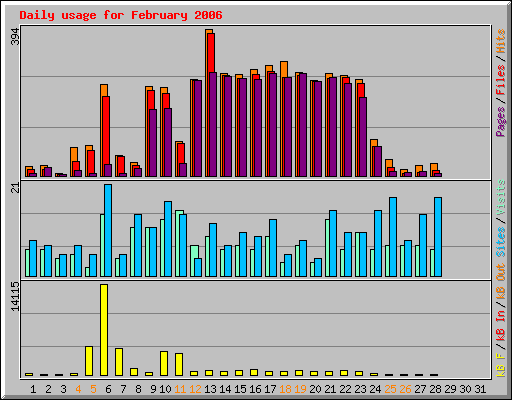This screenshot has width=512, height=400.
Task: Select the orange weekend day "26" label
Action: [x=405, y=389]
